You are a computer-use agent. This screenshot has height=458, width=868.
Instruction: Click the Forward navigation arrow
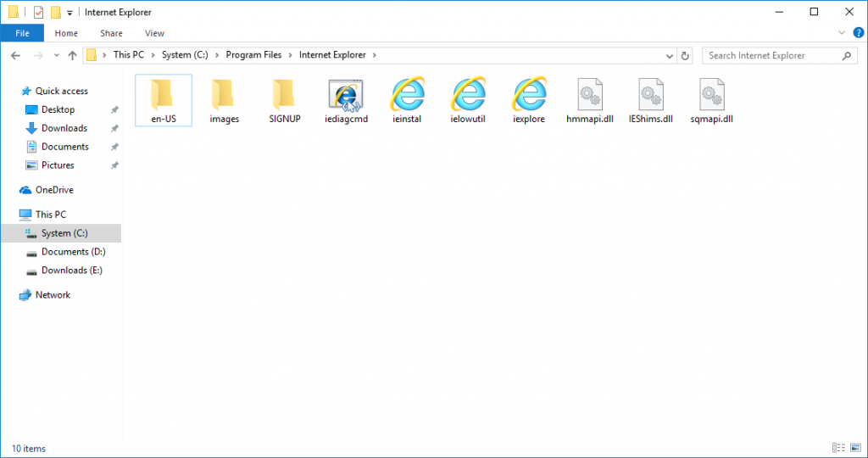coord(38,55)
